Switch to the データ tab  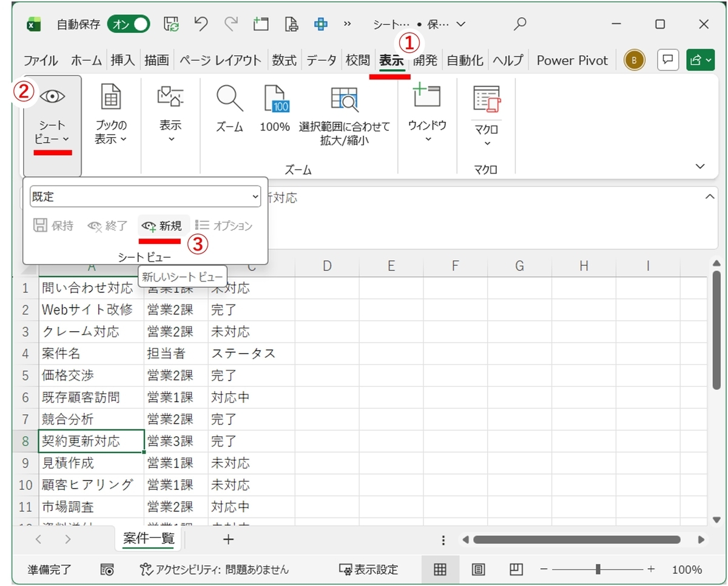[x=321, y=60]
